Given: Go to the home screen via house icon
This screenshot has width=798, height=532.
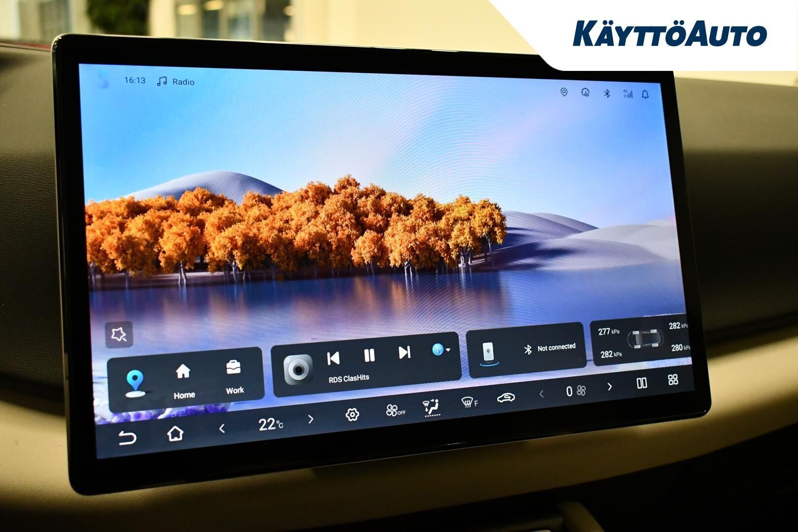Looking at the screenshot, I should [175, 433].
